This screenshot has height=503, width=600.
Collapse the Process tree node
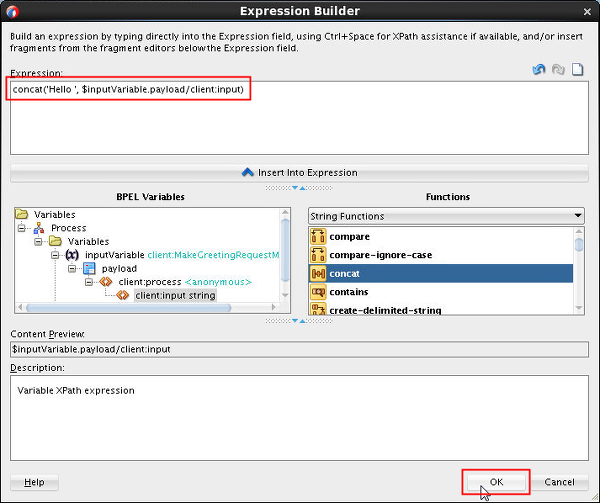(21, 228)
